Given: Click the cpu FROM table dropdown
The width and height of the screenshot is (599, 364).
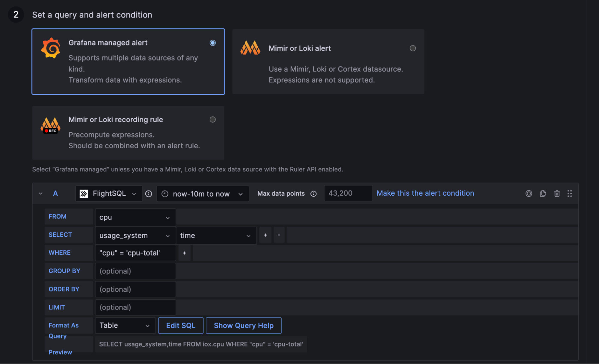Looking at the screenshot, I should tap(133, 217).
